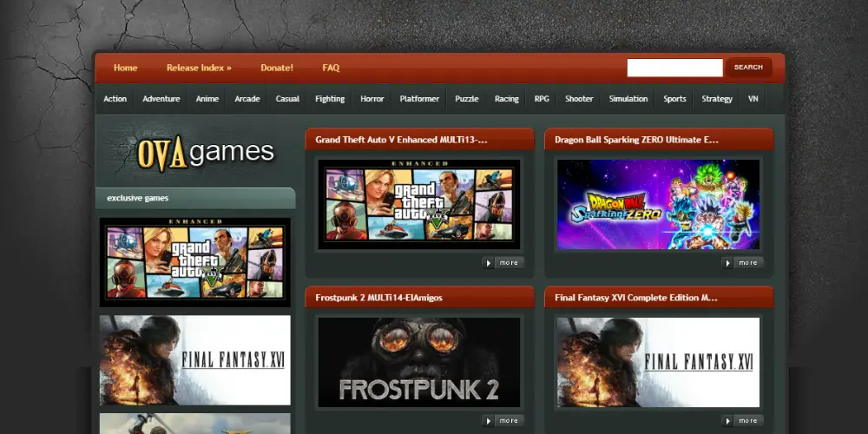Select the Fighting category
This screenshot has width=868, height=434.
click(330, 99)
